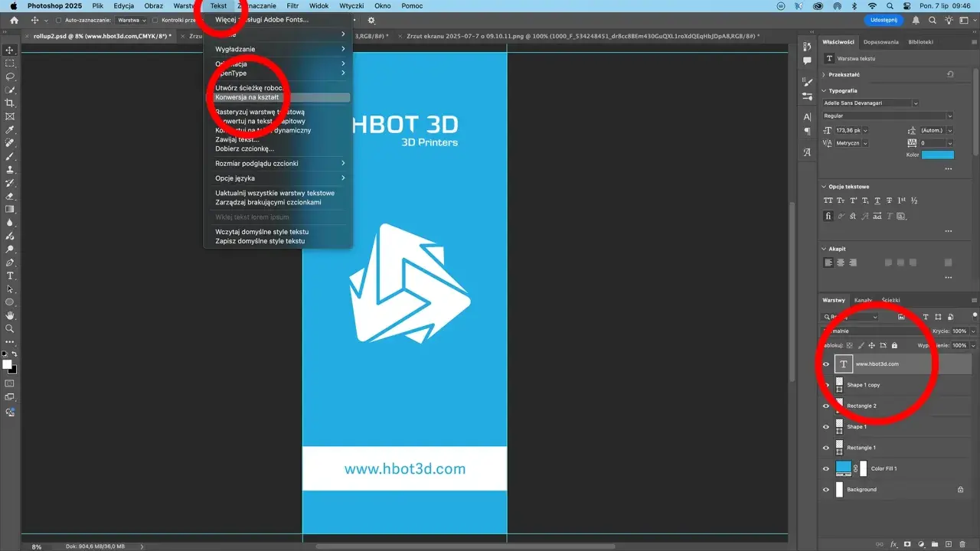980x551 pixels.
Task: Select the Eraser tool
Action: [10, 196]
